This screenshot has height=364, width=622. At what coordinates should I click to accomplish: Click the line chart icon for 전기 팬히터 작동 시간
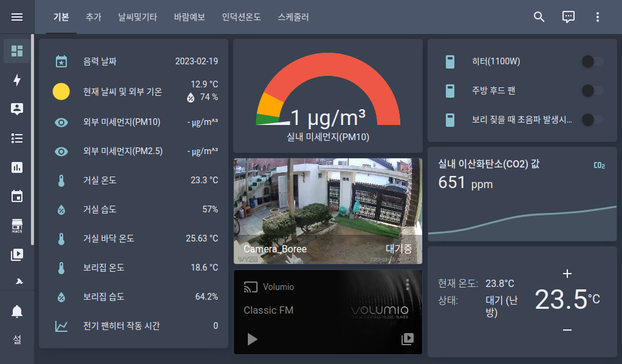61,326
